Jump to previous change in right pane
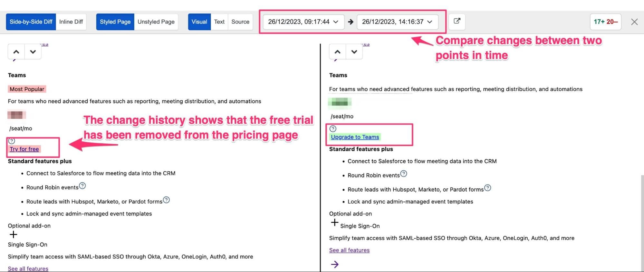Viewport: 644px width, 272px height. (x=337, y=52)
